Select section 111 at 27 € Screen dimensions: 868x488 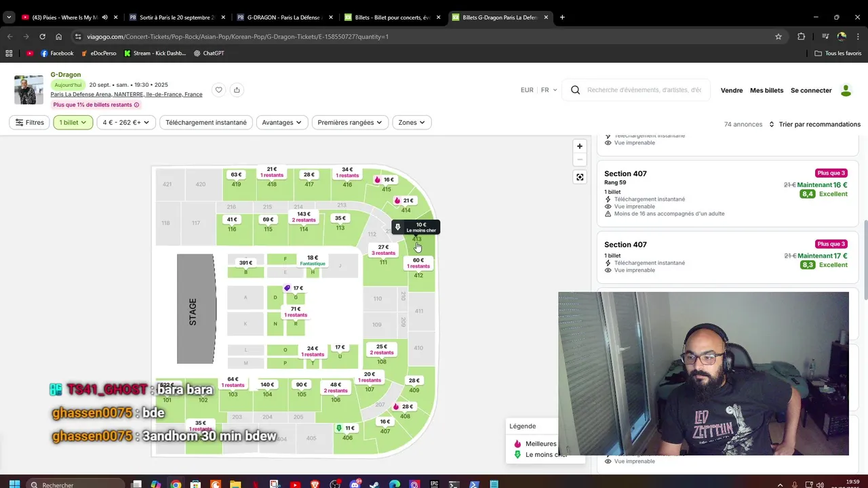click(x=383, y=250)
